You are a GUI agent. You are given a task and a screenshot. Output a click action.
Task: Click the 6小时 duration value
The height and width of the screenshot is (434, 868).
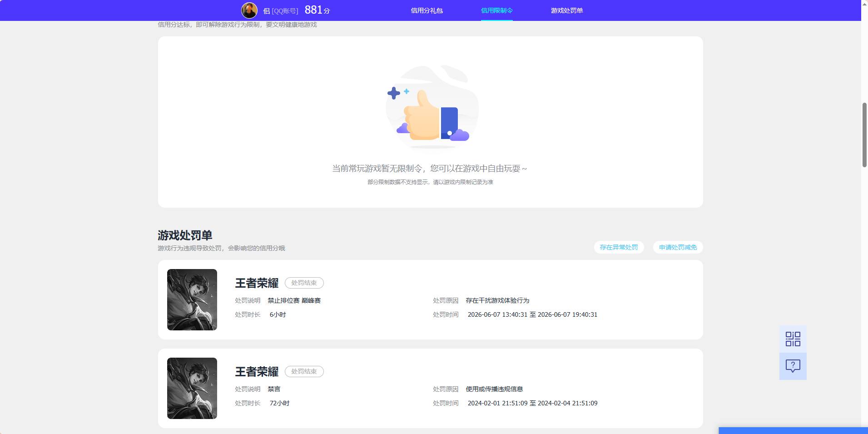(x=278, y=314)
